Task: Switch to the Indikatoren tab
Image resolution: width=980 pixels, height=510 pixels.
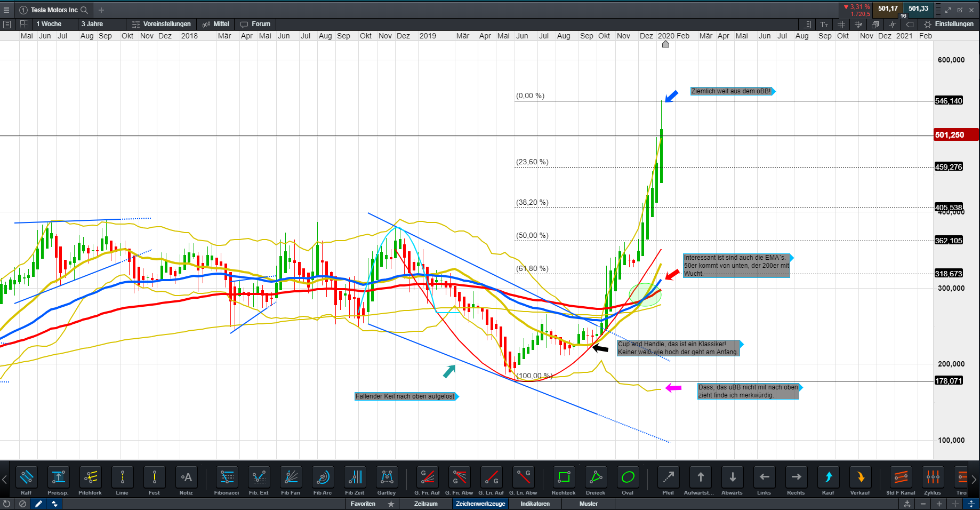Action: [535, 504]
